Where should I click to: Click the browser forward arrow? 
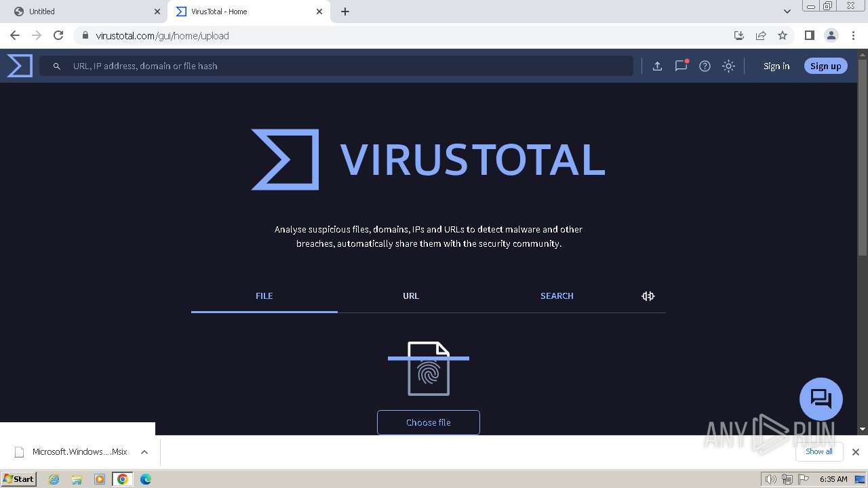point(37,35)
